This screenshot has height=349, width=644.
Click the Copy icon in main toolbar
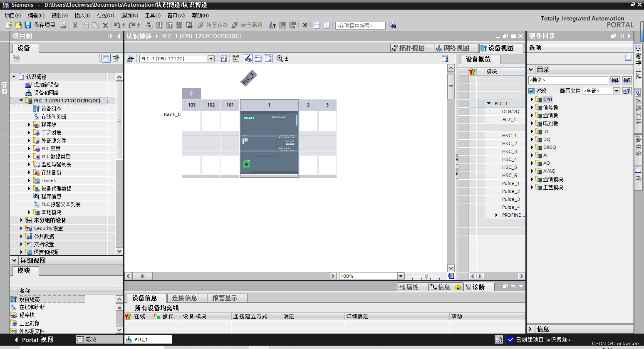[85, 25]
